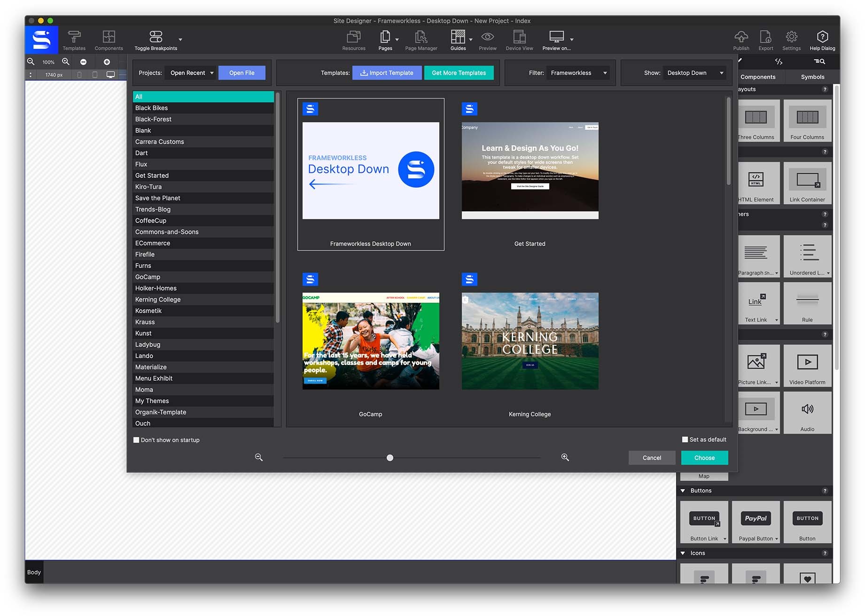Image resolution: width=865 pixels, height=616 pixels.
Task: Expand the Pages dropdown arrow
Action: [397, 40]
